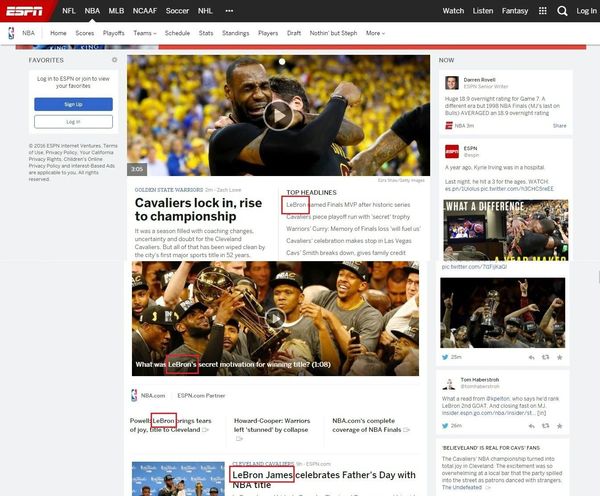600x496 pixels.
Task: Open the Playoffs tab
Action: coord(114,33)
